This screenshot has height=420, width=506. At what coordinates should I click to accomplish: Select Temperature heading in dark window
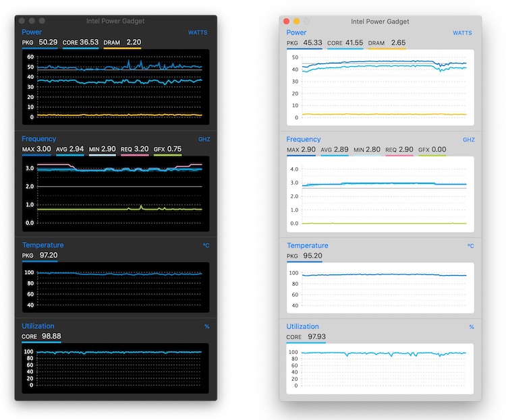click(x=43, y=245)
